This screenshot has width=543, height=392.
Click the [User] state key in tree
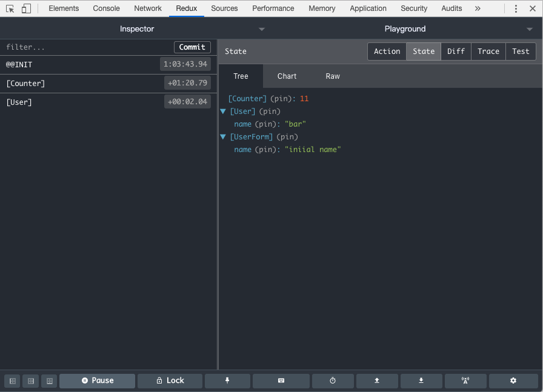243,111
